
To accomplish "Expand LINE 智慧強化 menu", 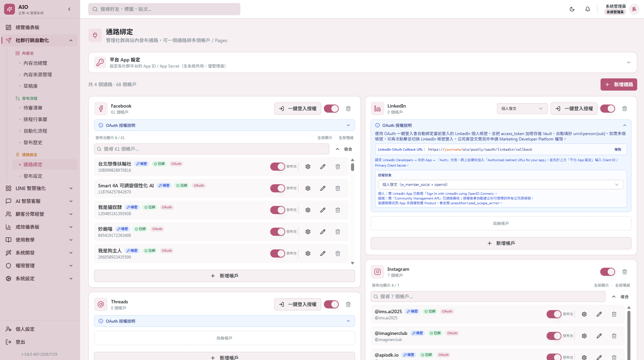I will pos(39,188).
